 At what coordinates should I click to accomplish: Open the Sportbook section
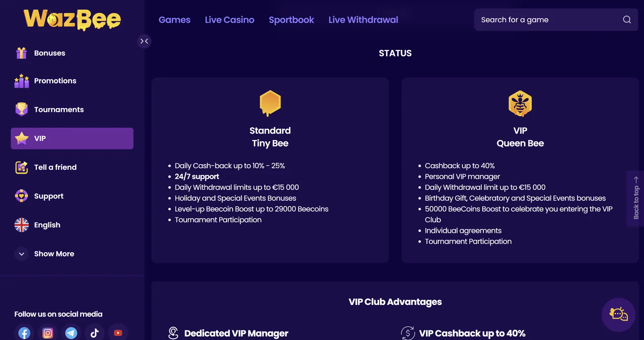291,20
